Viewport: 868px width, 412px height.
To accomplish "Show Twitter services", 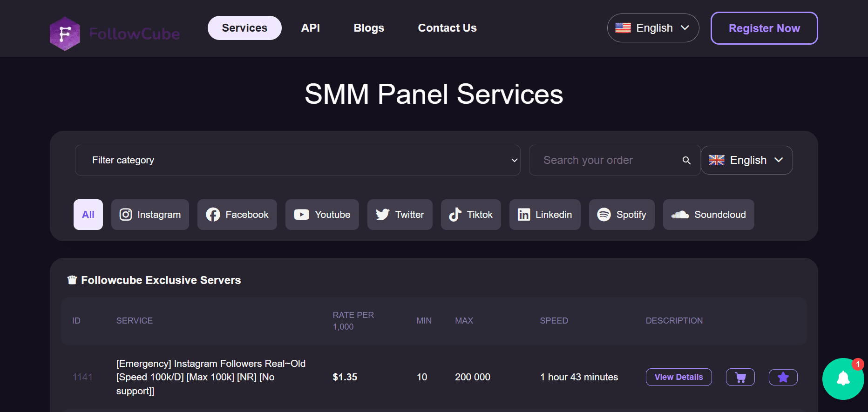I will click(400, 215).
